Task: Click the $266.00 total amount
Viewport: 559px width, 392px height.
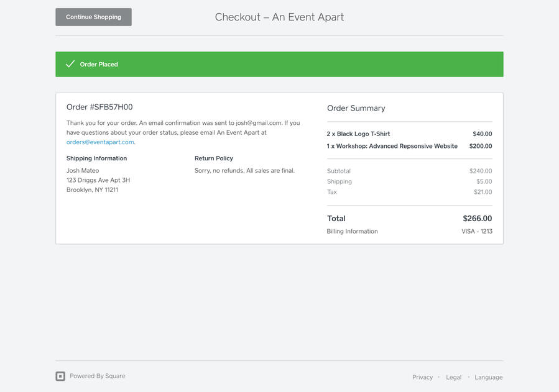Action: coord(477,219)
